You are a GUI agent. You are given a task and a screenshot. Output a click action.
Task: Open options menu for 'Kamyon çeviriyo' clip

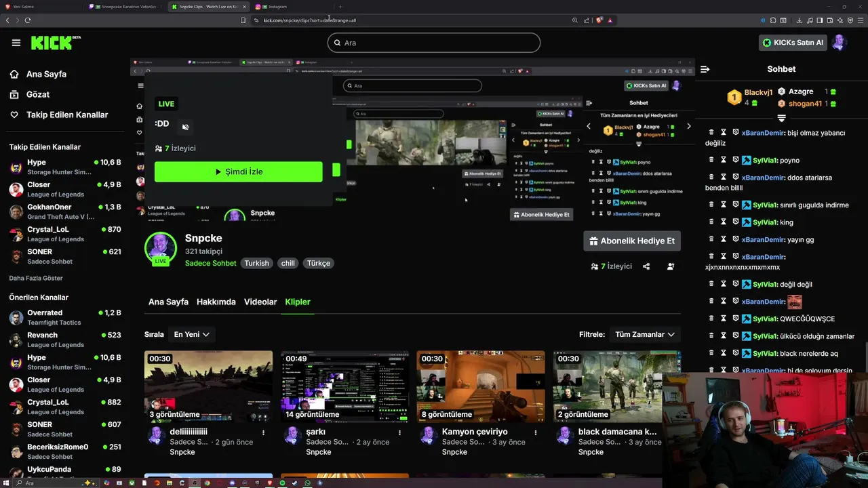pos(536,432)
